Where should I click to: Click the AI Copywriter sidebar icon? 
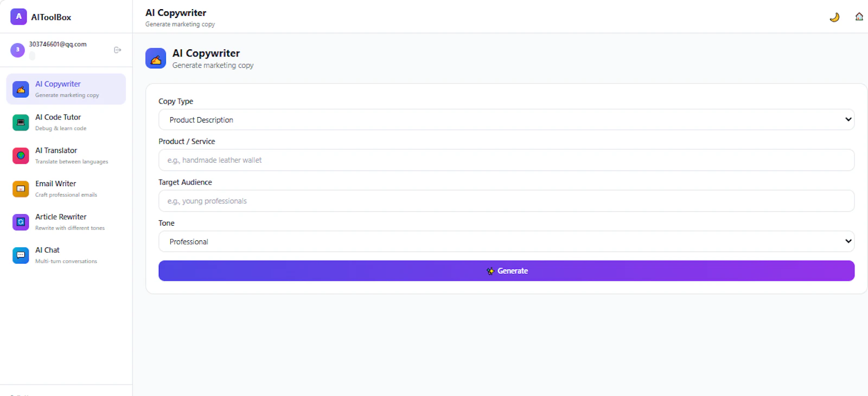click(21, 90)
